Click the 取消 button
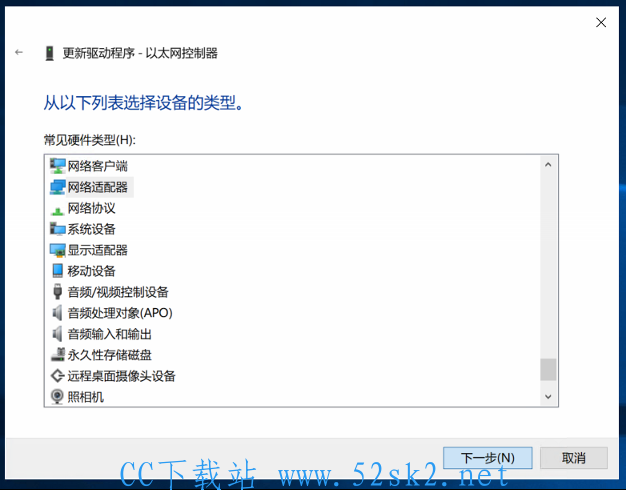 [x=574, y=458]
